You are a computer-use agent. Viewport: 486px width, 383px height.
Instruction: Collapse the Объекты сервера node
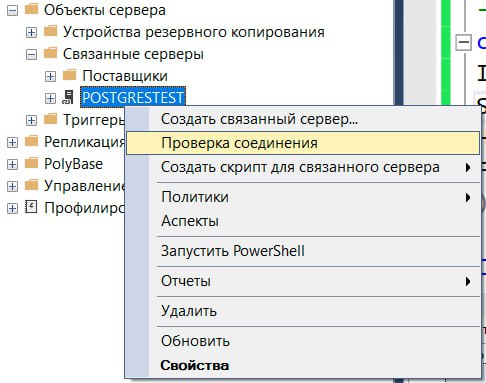coord(12,10)
